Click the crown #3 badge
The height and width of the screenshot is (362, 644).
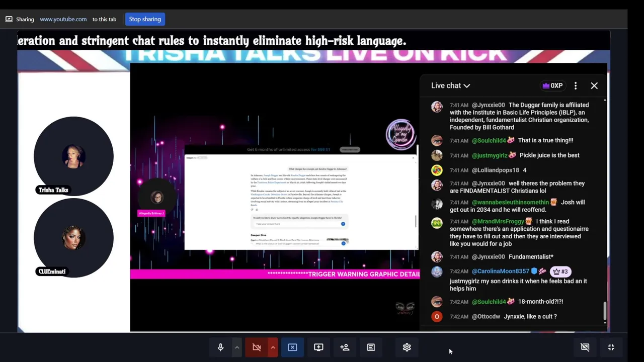click(x=560, y=271)
